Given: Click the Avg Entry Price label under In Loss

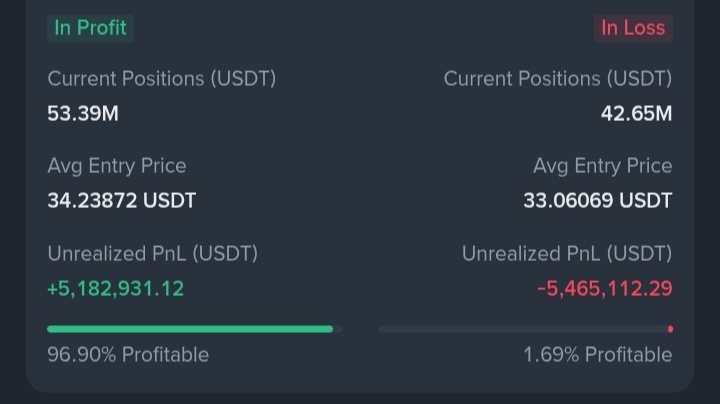Looking at the screenshot, I should [x=602, y=166].
